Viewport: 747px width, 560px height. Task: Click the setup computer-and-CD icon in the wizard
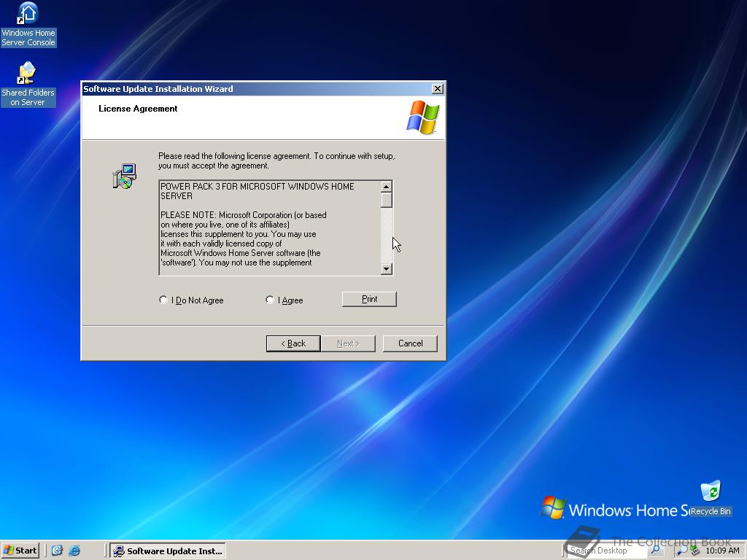(124, 176)
